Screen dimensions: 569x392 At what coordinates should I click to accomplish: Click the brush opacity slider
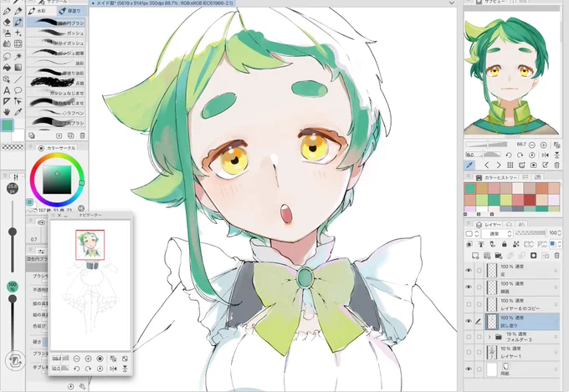pos(13,323)
